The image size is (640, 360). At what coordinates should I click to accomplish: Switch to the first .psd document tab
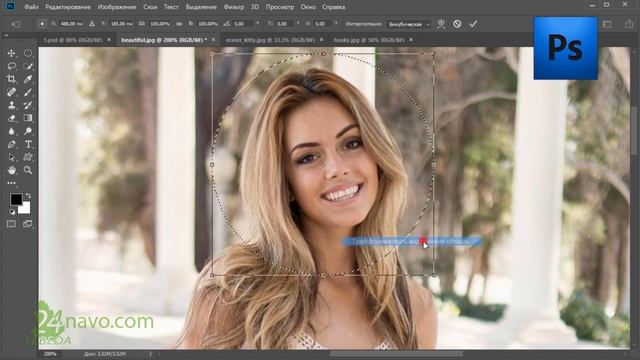(73, 40)
